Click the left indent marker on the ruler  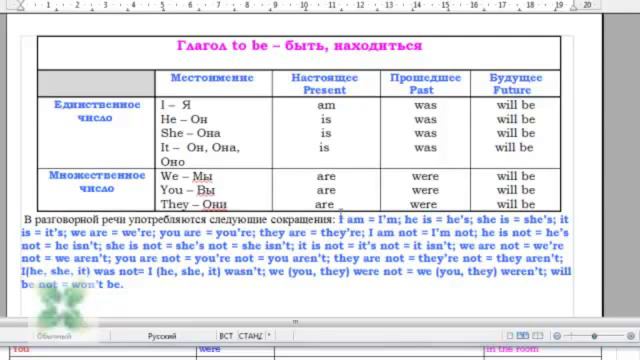coord(20,5)
